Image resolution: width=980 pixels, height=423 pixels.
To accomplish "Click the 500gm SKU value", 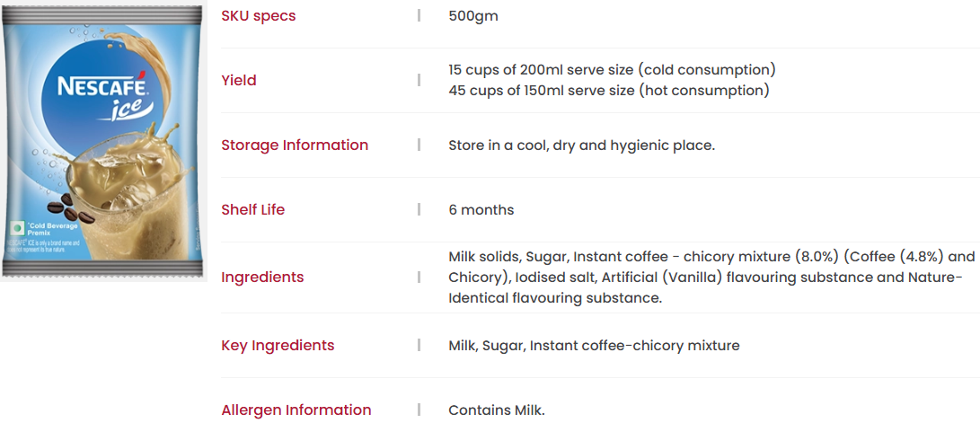I will 473,16.
